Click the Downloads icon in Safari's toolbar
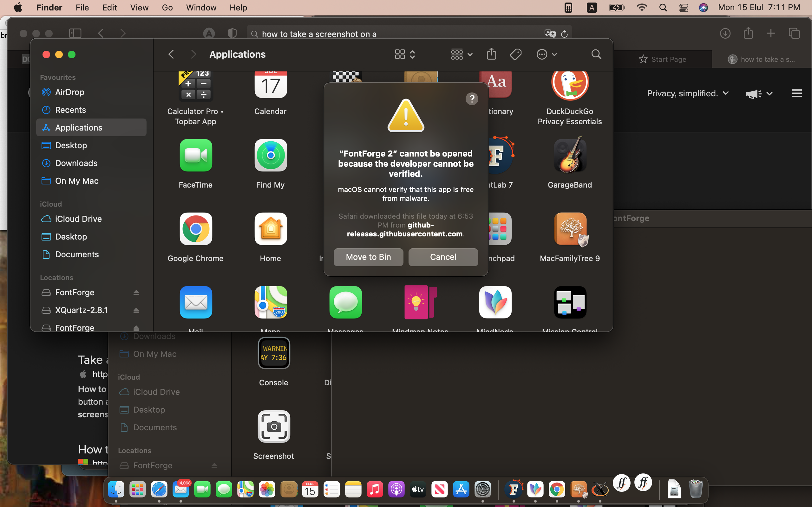The width and height of the screenshot is (812, 507). click(x=725, y=33)
